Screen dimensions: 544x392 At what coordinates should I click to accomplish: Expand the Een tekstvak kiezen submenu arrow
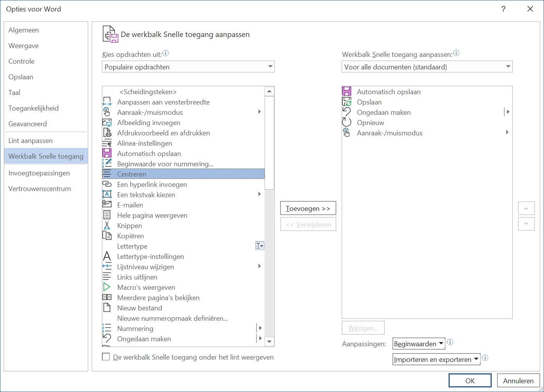[260, 194]
